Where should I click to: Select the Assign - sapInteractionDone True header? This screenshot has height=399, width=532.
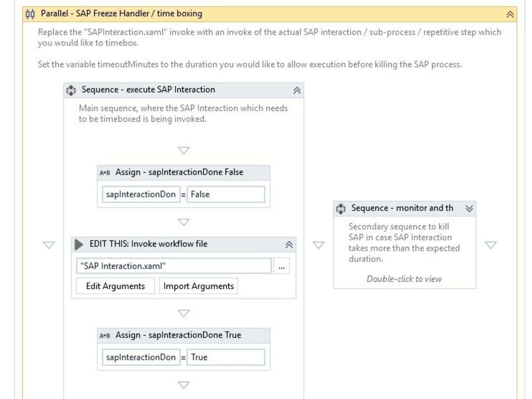tap(183, 335)
